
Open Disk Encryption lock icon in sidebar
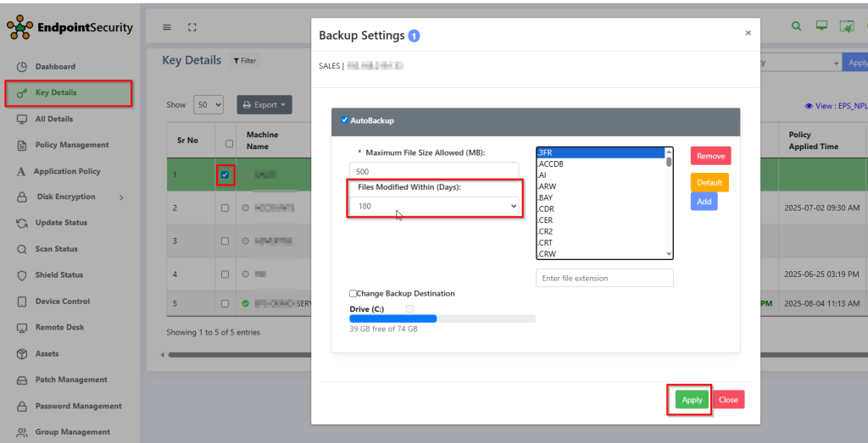tap(23, 197)
